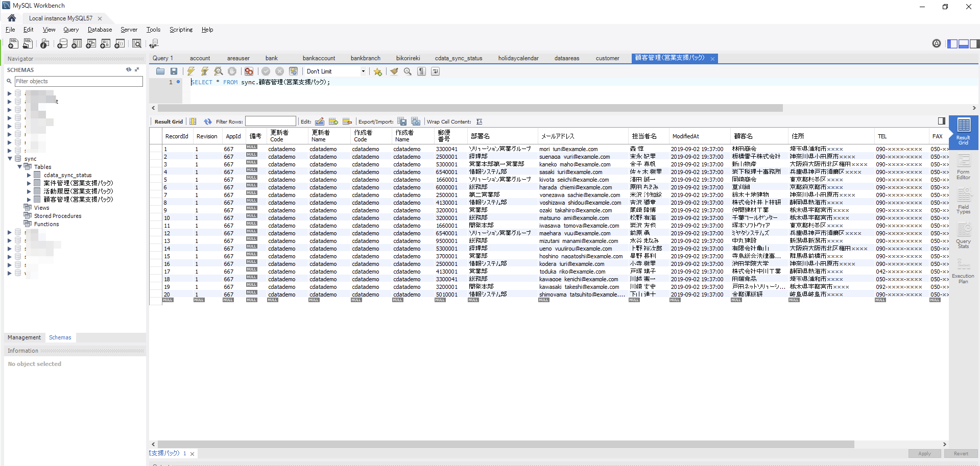Toggle auto-commit mode icon
This screenshot has height=466, width=980.
pyautogui.click(x=294, y=71)
